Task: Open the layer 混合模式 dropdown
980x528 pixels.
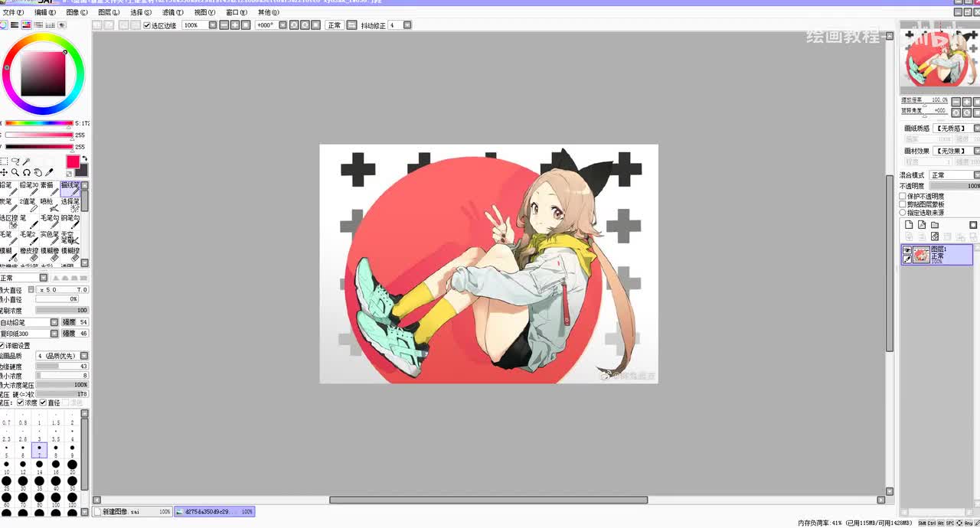Action: pos(976,175)
